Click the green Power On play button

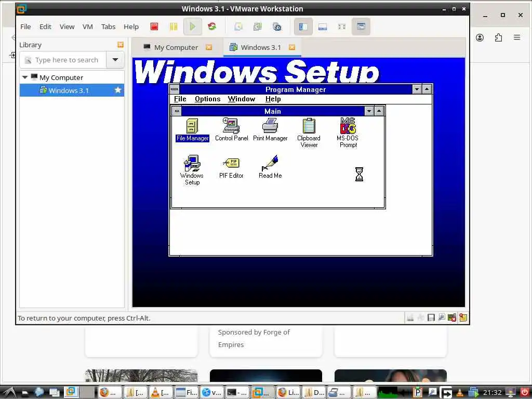coord(192,26)
